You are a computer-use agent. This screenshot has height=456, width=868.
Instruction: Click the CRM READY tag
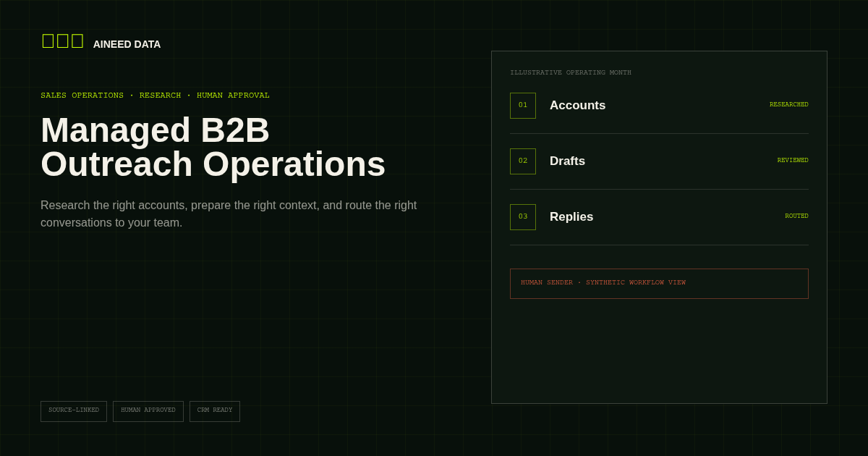pos(215,411)
